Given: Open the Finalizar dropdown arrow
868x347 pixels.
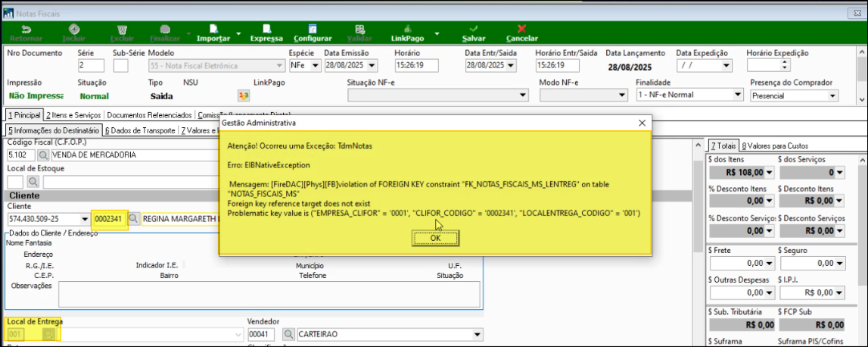Looking at the screenshot, I should 188,34.
